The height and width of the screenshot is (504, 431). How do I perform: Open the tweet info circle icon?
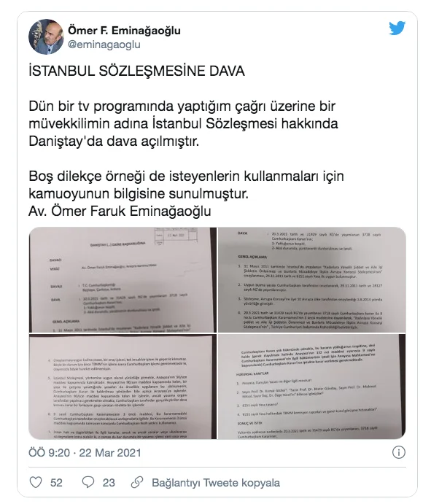(x=398, y=452)
